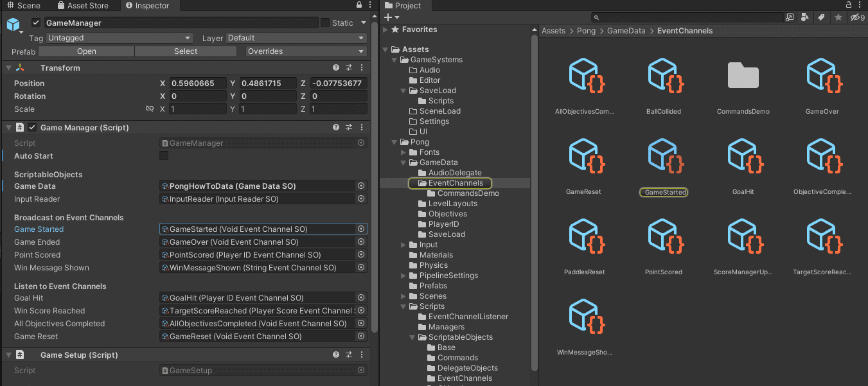Open the CommandsDemo folder thumbnail
The image size is (868, 386).
[x=743, y=76]
